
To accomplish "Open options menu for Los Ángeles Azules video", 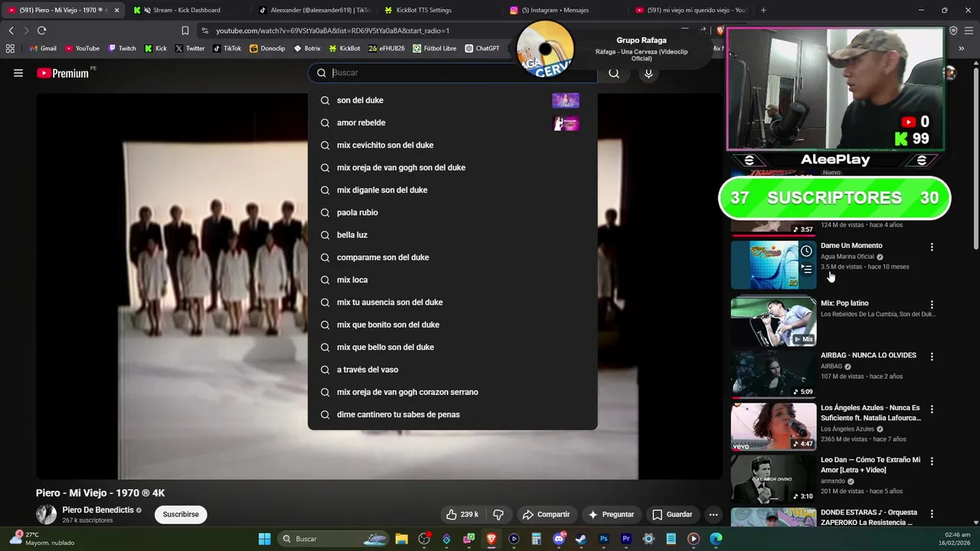I will (x=932, y=409).
